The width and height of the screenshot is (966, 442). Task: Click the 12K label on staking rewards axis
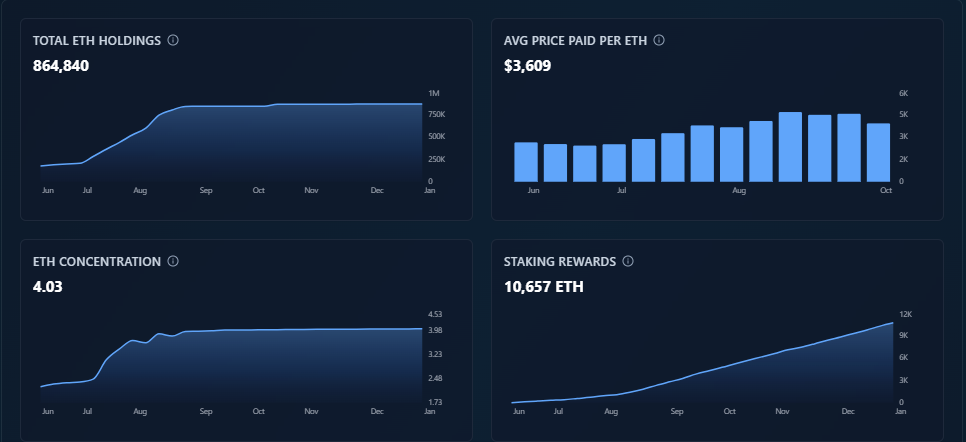click(x=904, y=314)
